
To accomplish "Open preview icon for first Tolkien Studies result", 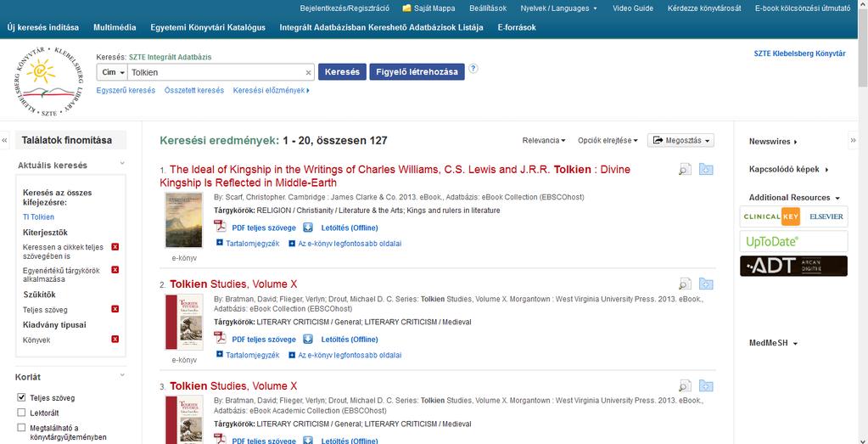I will pyautogui.click(x=685, y=284).
